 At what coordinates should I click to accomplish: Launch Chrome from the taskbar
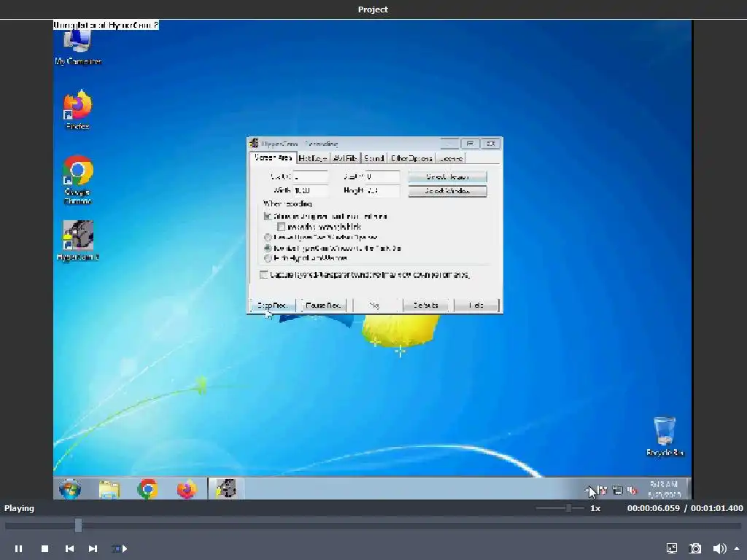(147, 489)
